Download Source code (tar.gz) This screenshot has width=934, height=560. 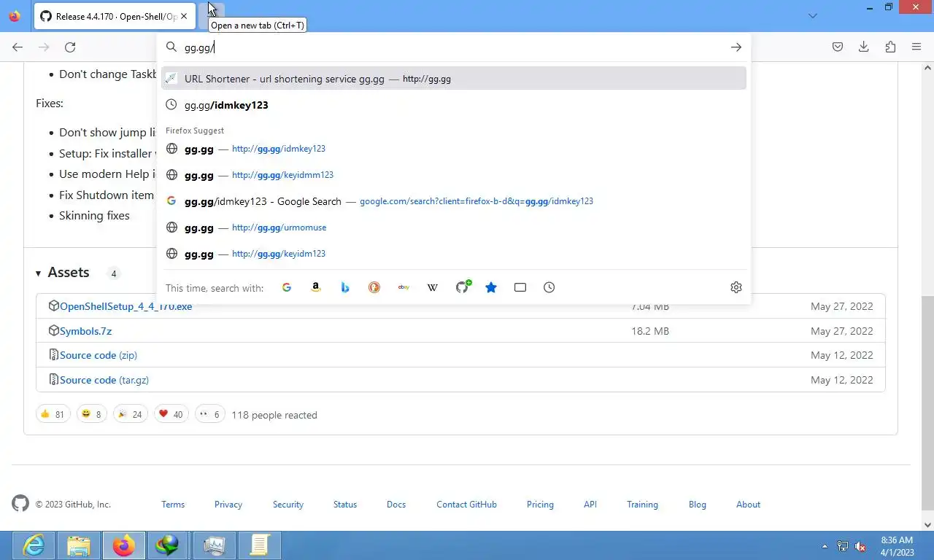pos(104,380)
